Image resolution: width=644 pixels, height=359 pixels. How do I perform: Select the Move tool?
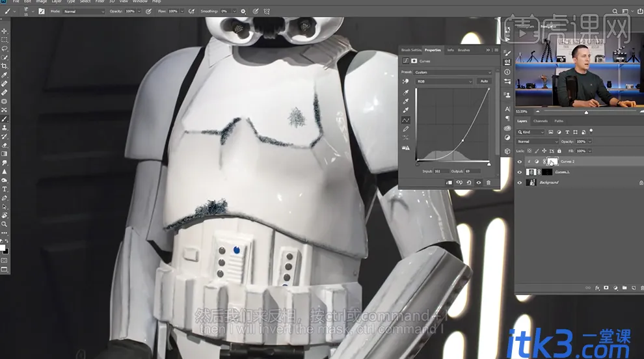click(x=5, y=31)
